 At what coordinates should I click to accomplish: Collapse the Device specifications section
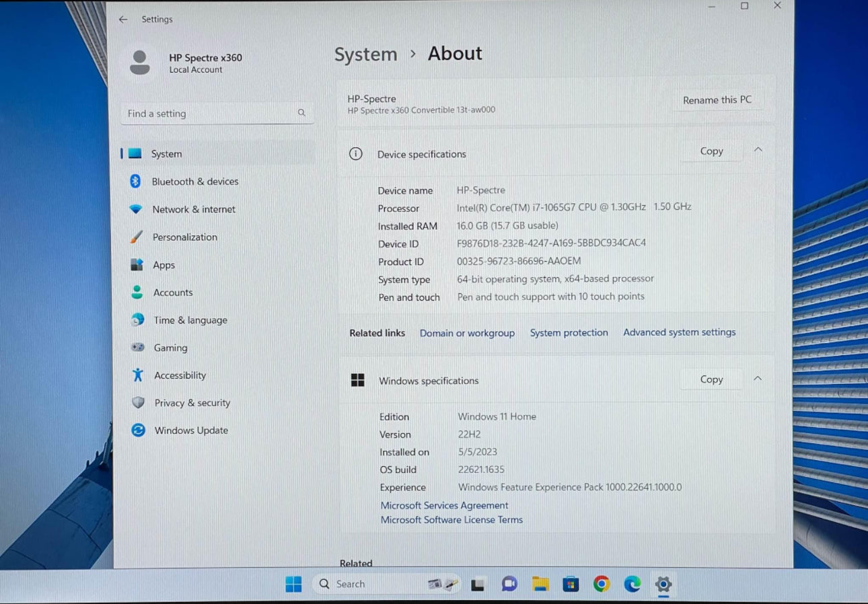point(758,150)
